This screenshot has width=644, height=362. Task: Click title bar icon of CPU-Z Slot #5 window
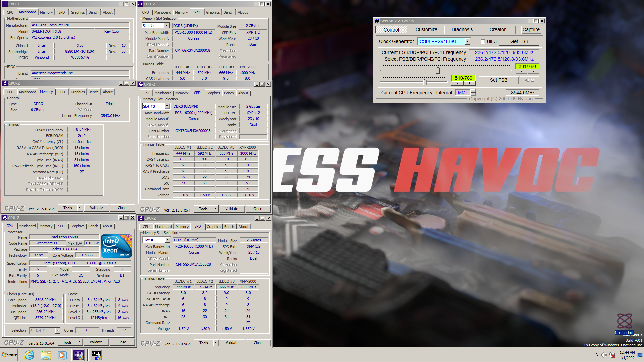tap(141, 218)
